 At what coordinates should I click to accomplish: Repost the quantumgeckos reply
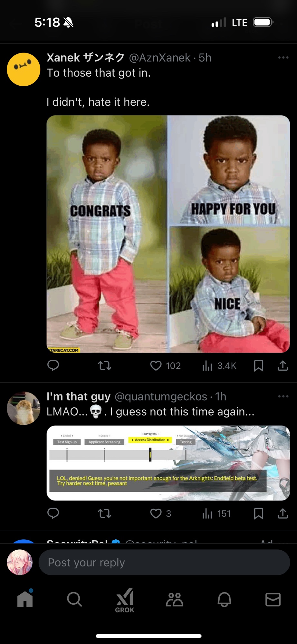(x=104, y=513)
